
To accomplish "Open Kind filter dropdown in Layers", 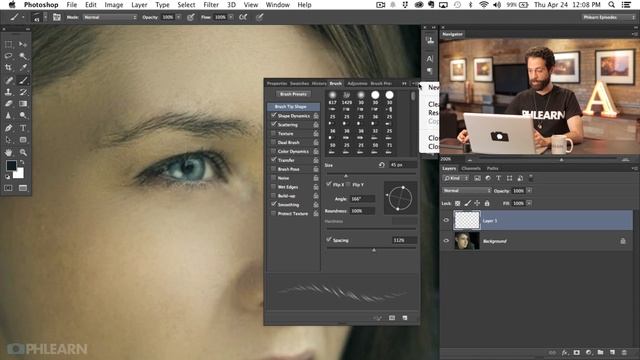I will pyautogui.click(x=455, y=178).
